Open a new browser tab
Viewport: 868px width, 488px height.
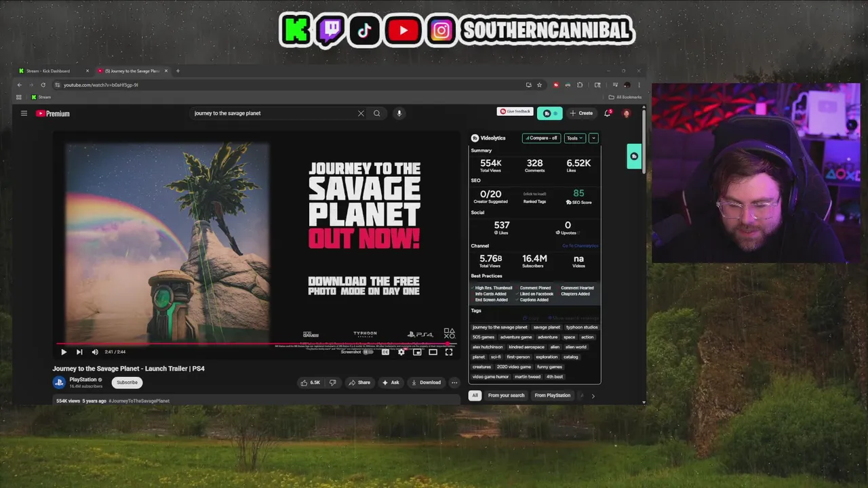(178, 70)
